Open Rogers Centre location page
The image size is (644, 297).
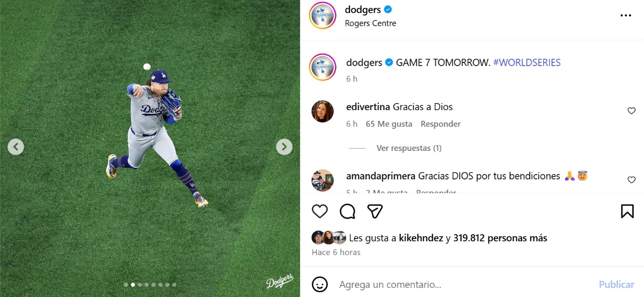pos(370,24)
